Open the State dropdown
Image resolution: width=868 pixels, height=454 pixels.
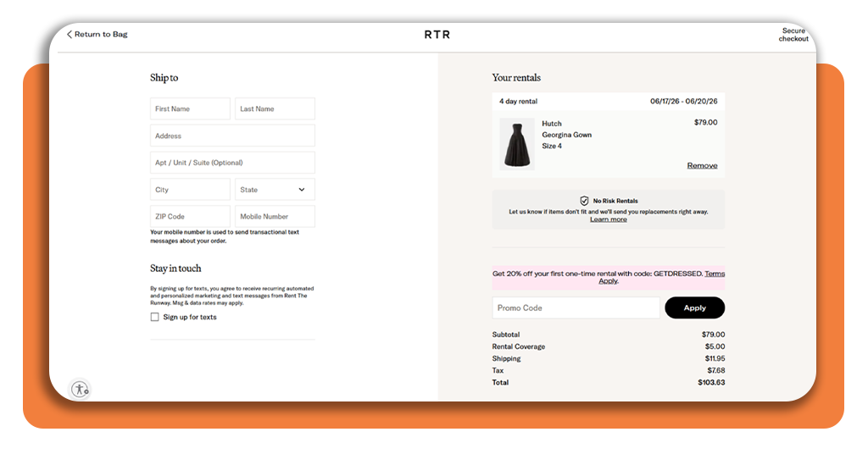click(x=275, y=190)
